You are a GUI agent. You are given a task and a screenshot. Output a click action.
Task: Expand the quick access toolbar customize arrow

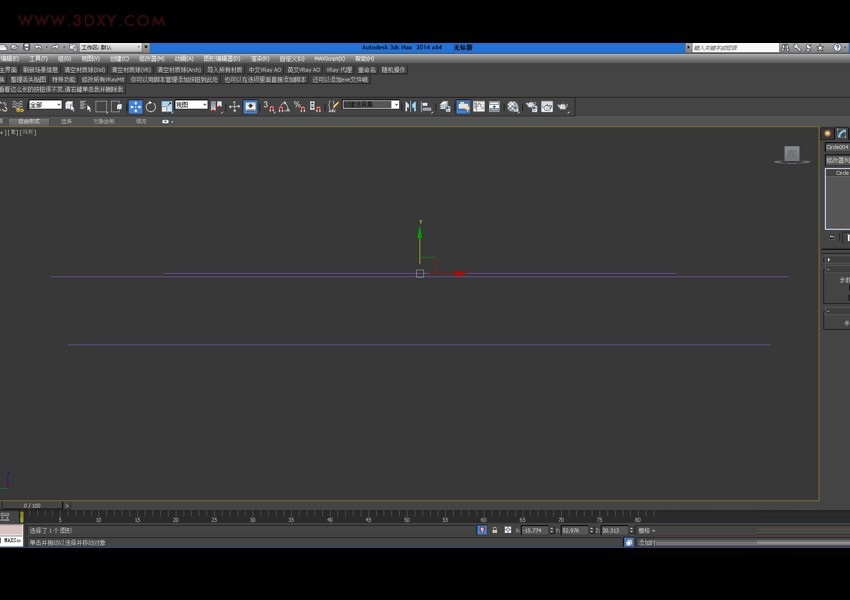pos(146,48)
